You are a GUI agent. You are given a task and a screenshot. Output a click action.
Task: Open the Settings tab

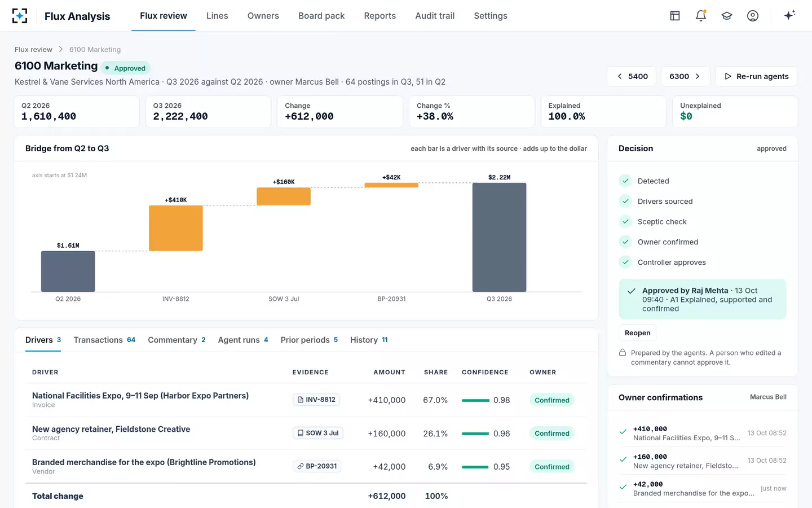(x=491, y=16)
